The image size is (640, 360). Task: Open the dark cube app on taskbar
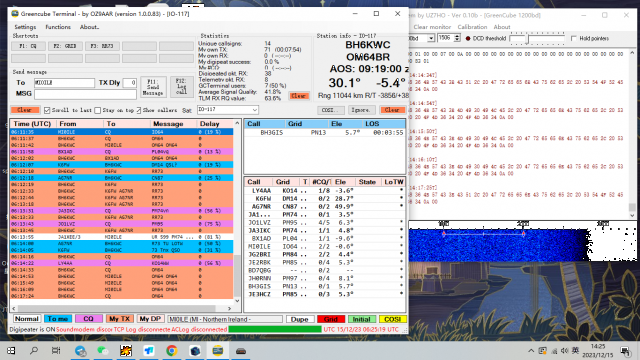pyautogui.click(x=195, y=351)
